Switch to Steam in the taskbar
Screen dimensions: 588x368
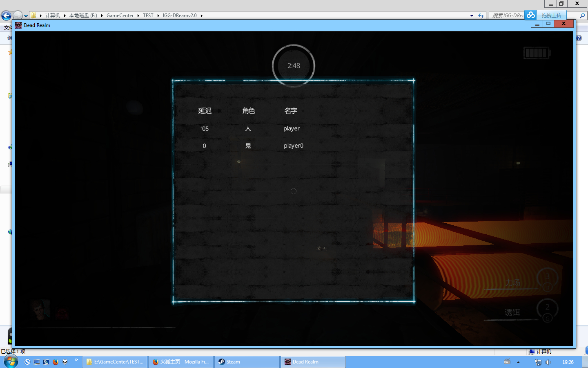247,362
